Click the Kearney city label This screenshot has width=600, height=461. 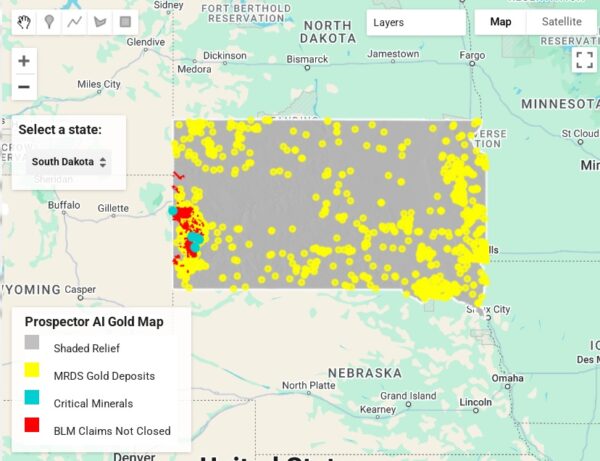[x=378, y=409]
